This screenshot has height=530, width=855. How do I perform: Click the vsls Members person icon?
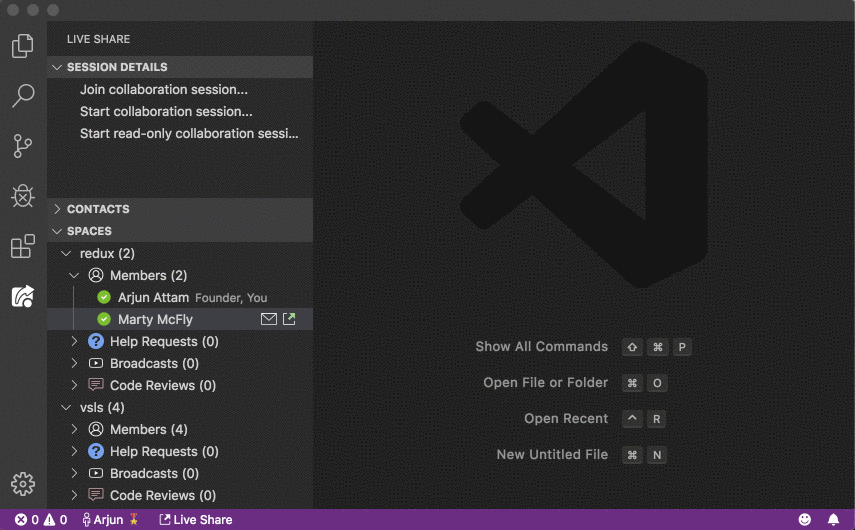coord(96,429)
